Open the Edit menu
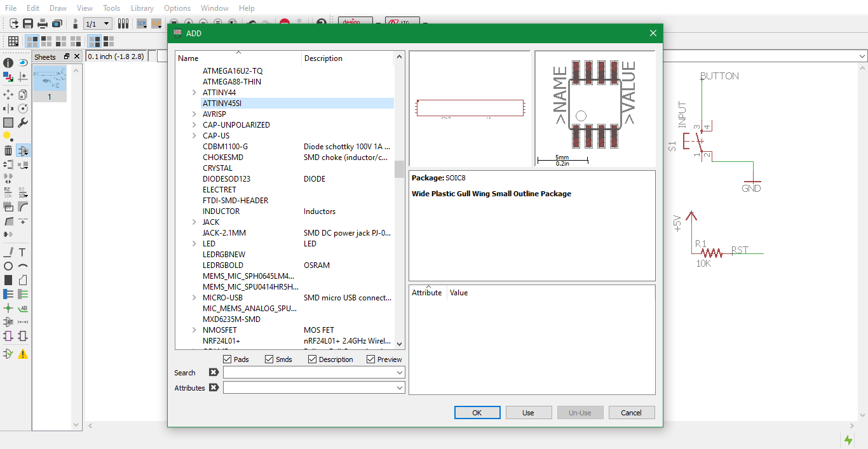Image resolution: width=868 pixels, height=449 pixels. click(33, 8)
